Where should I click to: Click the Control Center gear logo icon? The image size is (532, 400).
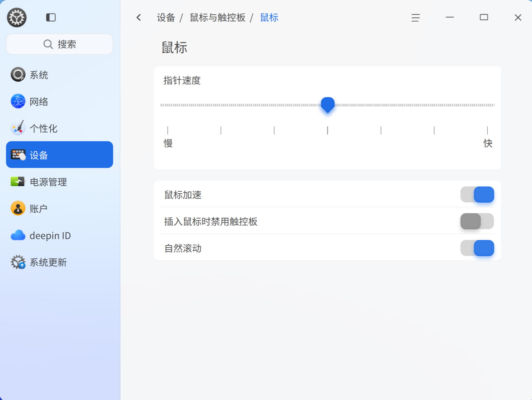(x=17, y=17)
